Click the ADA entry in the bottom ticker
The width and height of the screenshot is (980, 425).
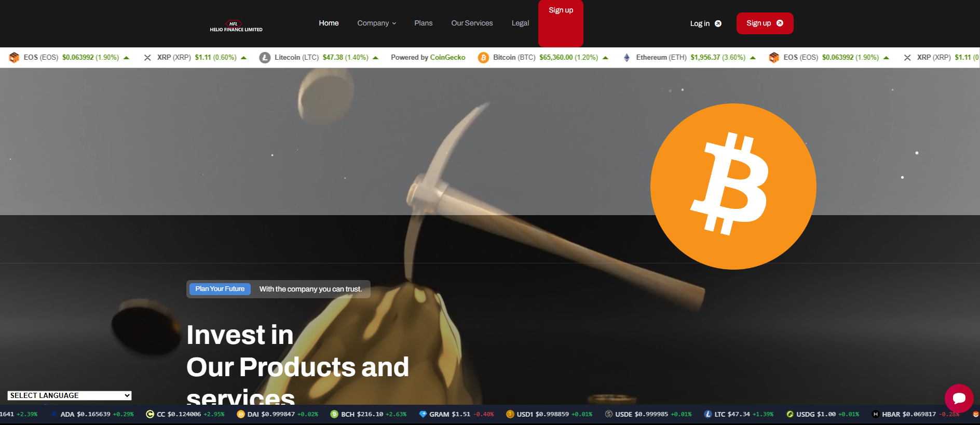coord(93,414)
